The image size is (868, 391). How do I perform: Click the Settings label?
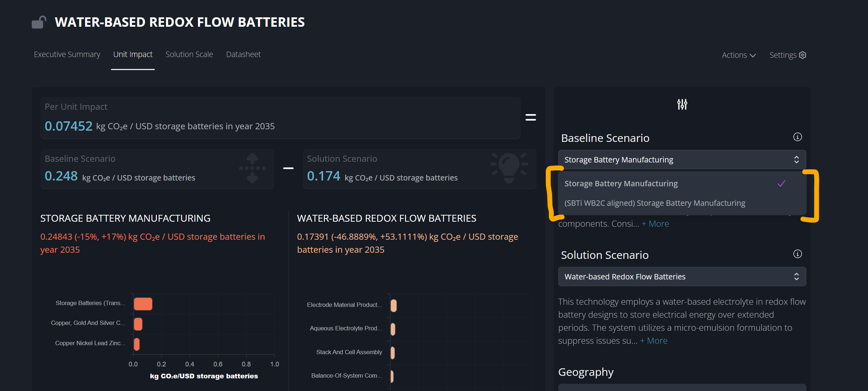[x=783, y=55]
